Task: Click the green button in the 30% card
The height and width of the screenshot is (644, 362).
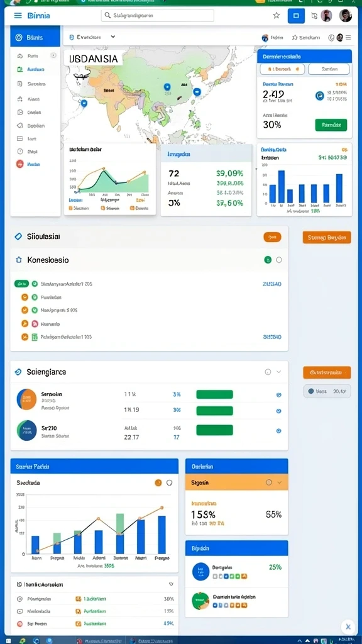Action: (331, 125)
